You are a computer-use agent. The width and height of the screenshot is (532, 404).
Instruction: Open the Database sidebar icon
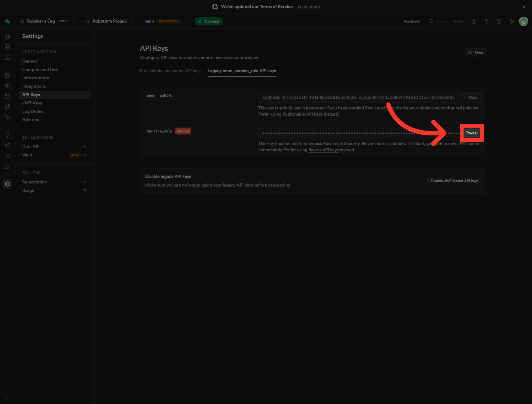[x=7, y=75]
